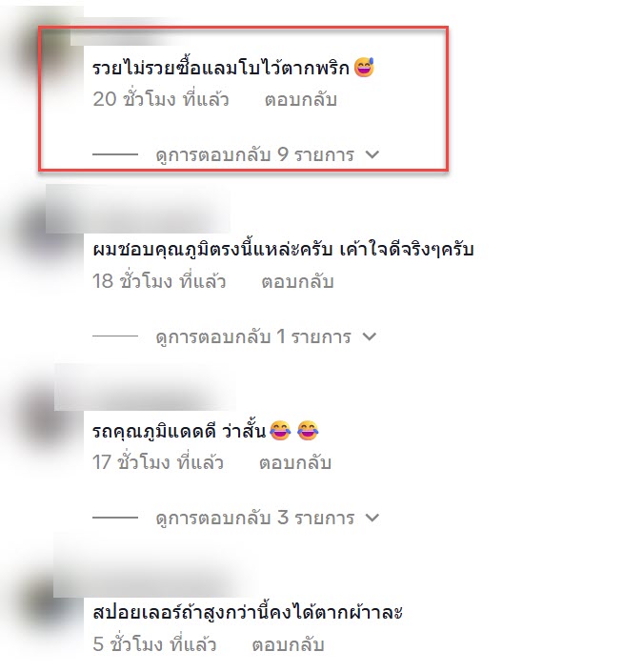644x672 pixels.
Task: Expand the 3 replies chevron
Action: pyautogui.click(x=372, y=518)
